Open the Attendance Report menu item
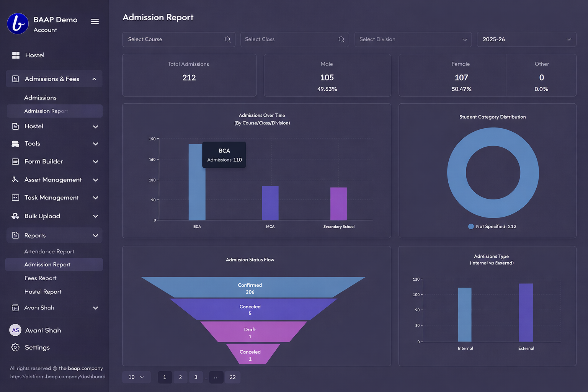This screenshot has width=588, height=392. (x=49, y=252)
